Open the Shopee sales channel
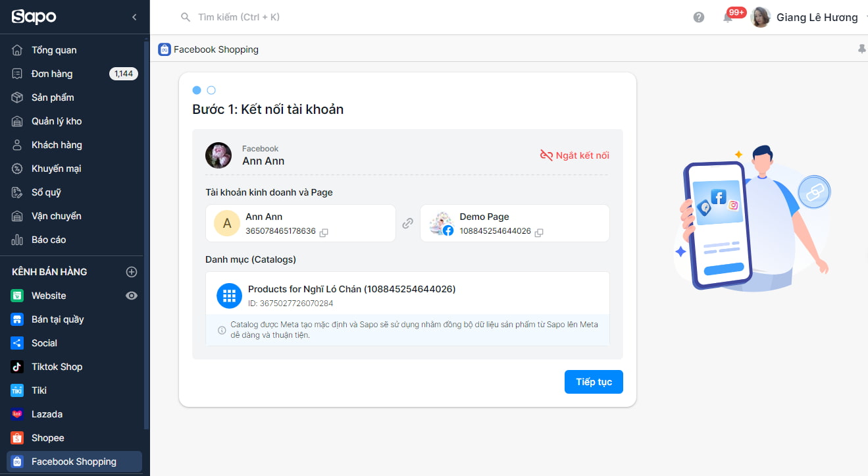Screen dimensions: 868x476 click(49, 437)
